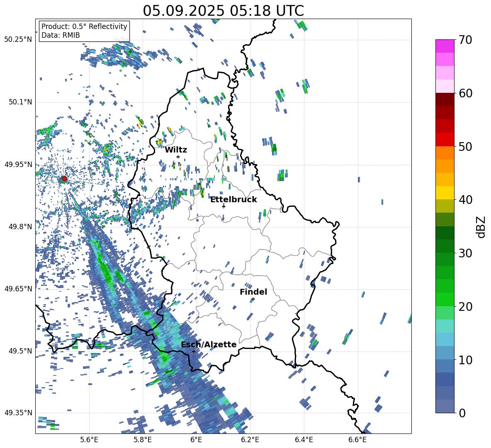Click the Esch/Alzette city label
Viewport: 491px width, 448px height.
(209, 344)
